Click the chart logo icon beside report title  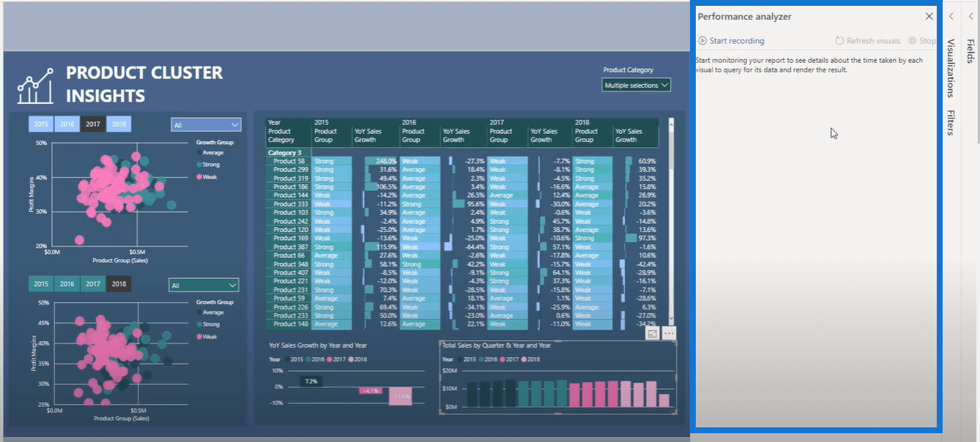click(x=35, y=86)
